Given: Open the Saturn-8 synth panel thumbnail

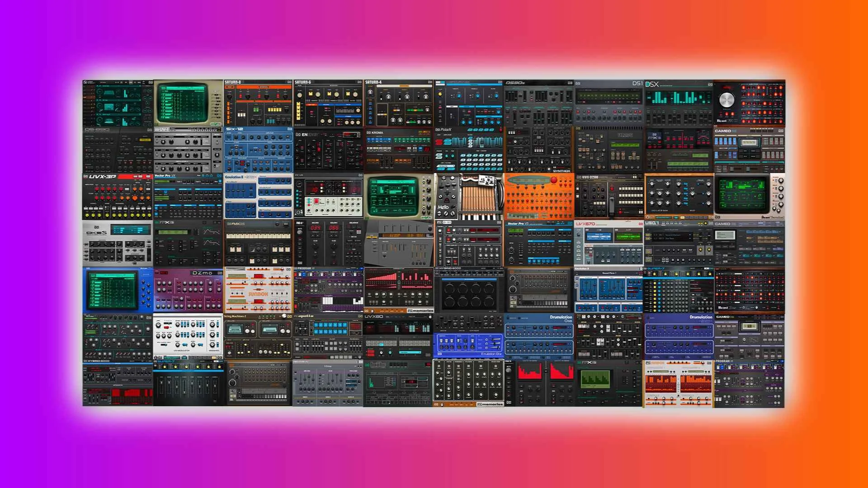Looking at the screenshot, I should (x=258, y=103).
